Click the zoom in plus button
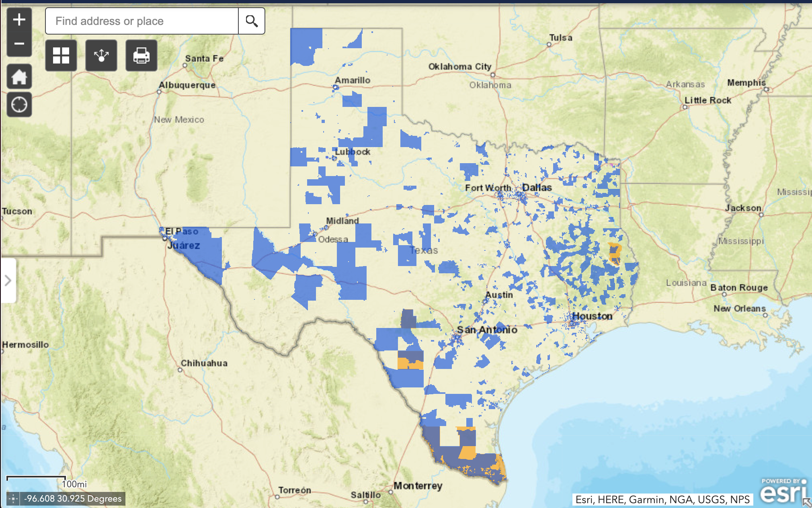 click(19, 20)
